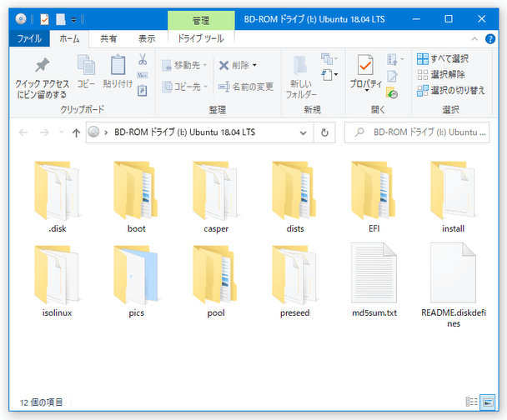Click properties icon in quick access toolbar
The width and height of the screenshot is (507, 420).
pos(44,19)
